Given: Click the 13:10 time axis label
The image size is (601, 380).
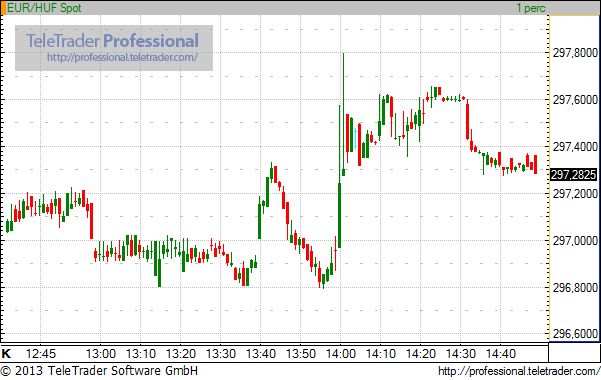Looking at the screenshot, I should 141,354.
